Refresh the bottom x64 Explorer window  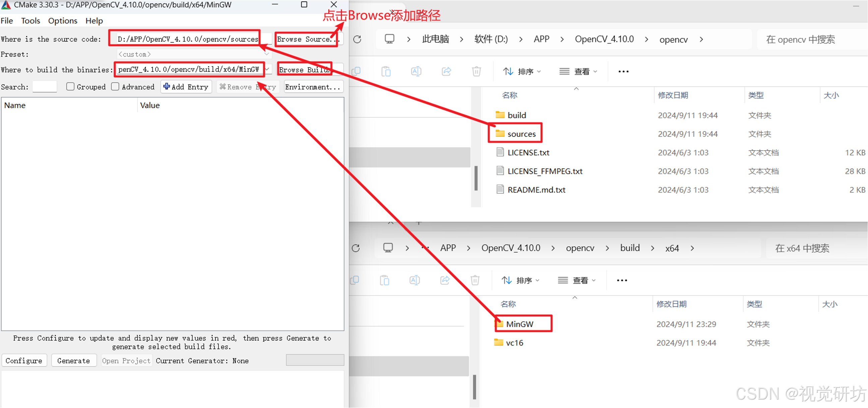[356, 248]
